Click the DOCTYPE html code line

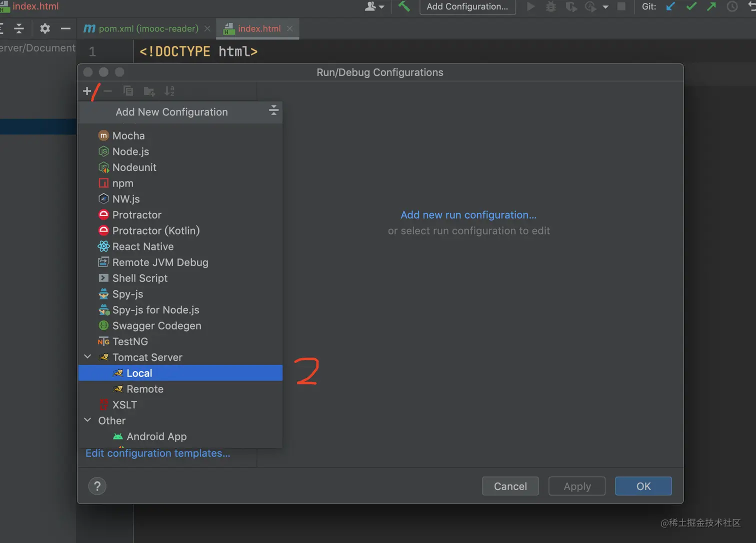pos(198,51)
